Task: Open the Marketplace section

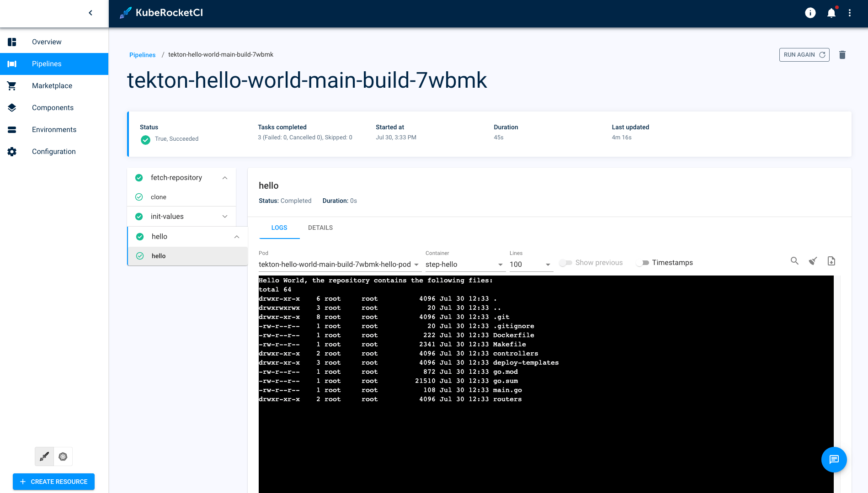Action: point(52,85)
